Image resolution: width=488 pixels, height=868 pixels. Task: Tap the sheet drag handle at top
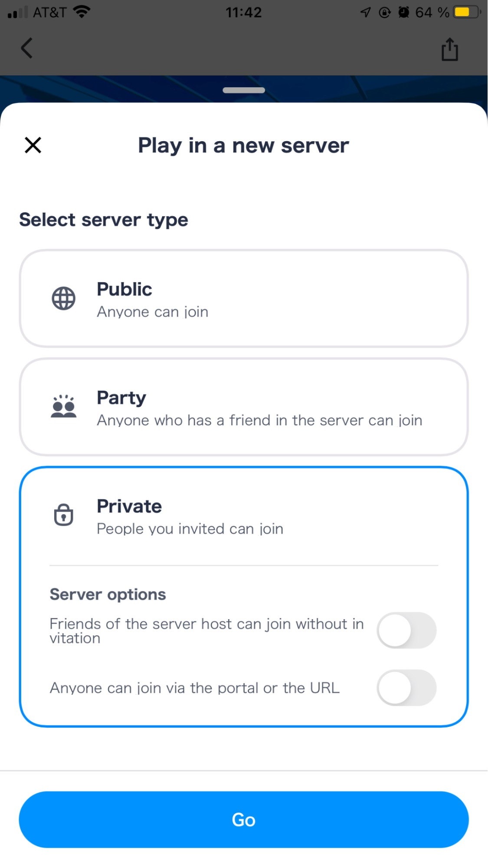point(244,90)
